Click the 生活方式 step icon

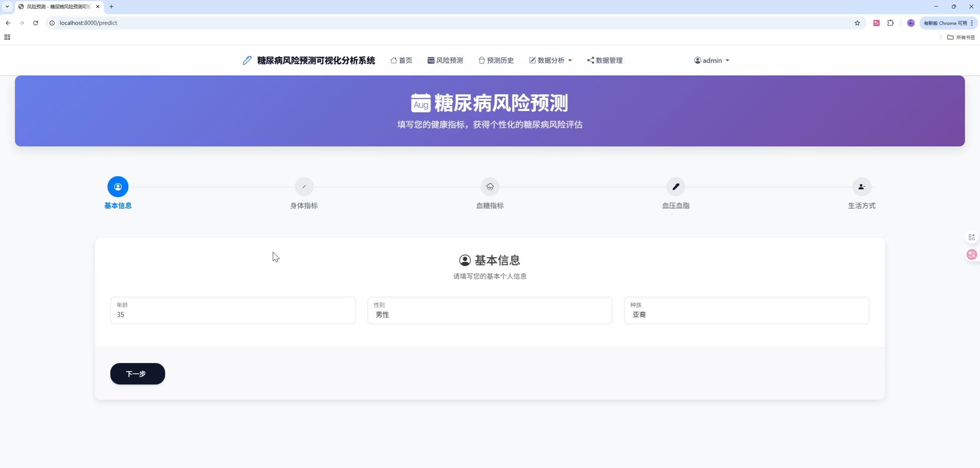(861, 187)
